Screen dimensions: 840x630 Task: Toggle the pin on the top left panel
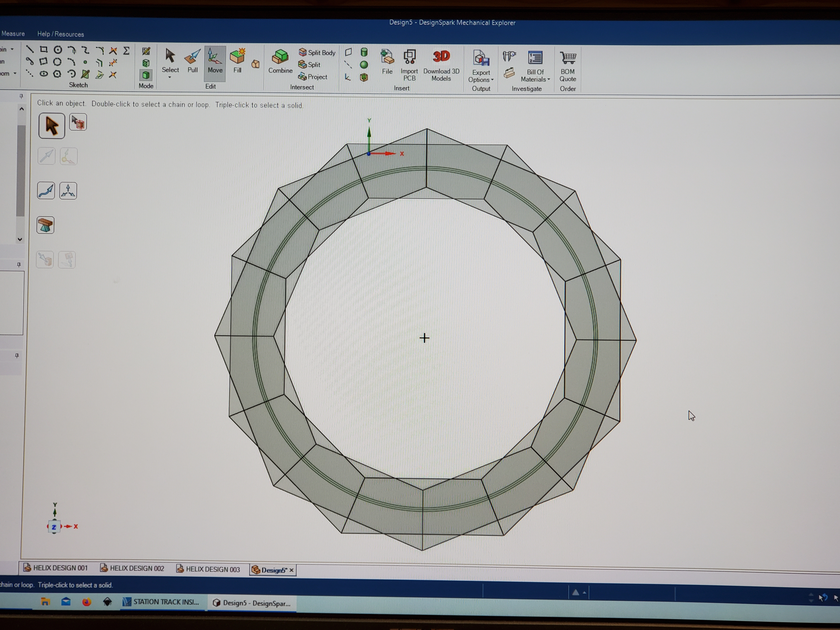(21, 96)
